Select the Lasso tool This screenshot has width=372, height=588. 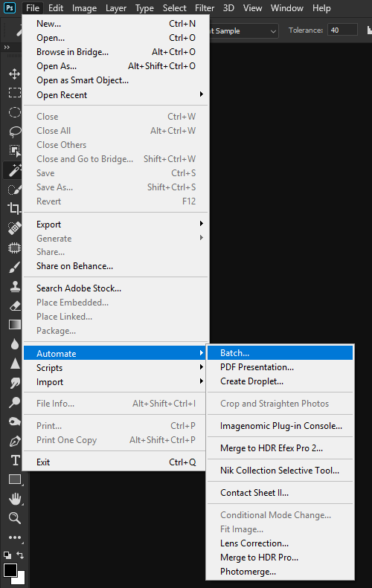click(15, 132)
